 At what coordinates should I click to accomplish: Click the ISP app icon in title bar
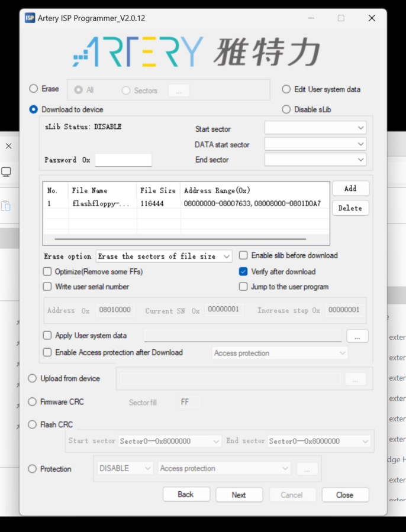tap(30, 18)
